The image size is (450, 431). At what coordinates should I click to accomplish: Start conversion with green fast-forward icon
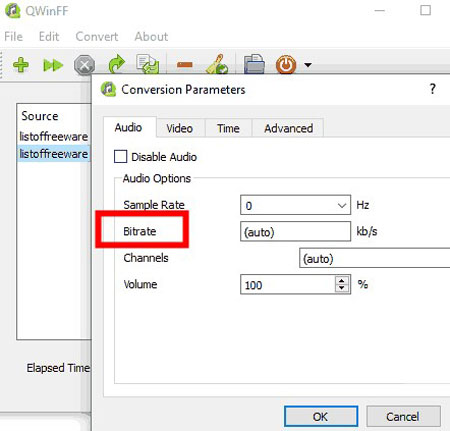pyautogui.click(x=53, y=65)
